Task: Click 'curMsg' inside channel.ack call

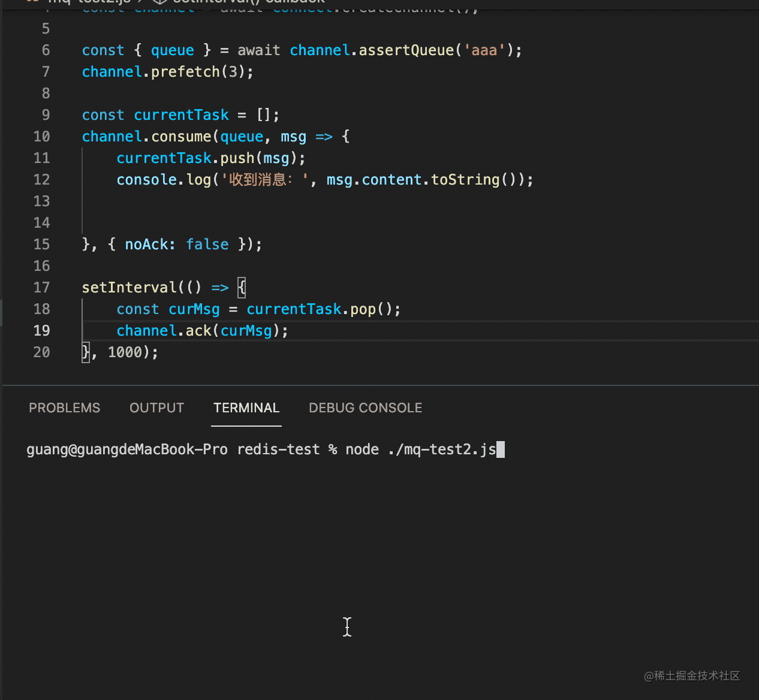Action: pyautogui.click(x=246, y=331)
